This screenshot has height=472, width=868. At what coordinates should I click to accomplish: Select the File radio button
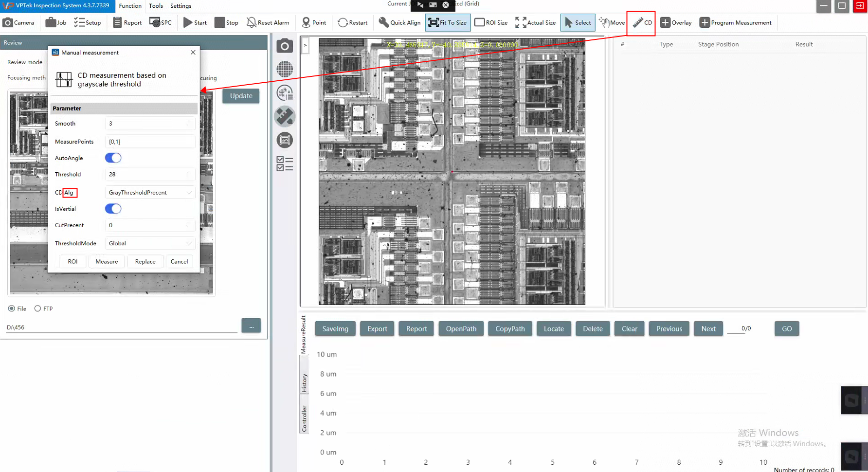12,309
